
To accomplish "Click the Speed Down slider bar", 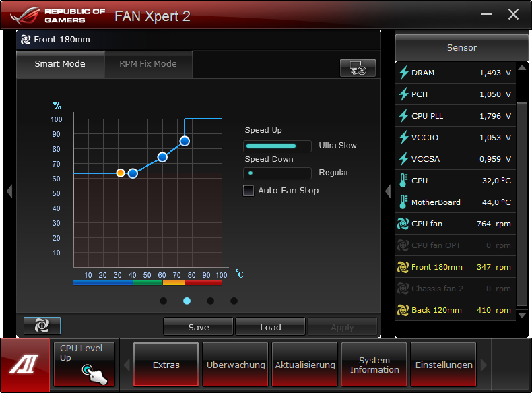I will (x=277, y=173).
